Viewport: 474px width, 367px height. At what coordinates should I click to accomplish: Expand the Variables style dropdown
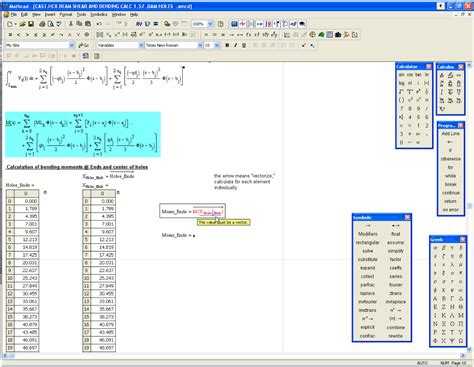point(141,45)
